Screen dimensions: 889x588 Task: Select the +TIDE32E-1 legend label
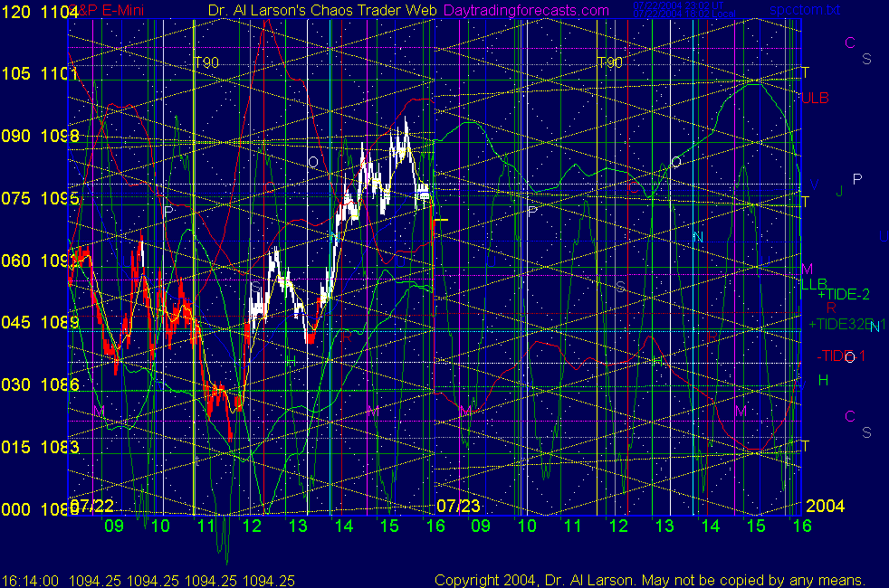(x=846, y=324)
